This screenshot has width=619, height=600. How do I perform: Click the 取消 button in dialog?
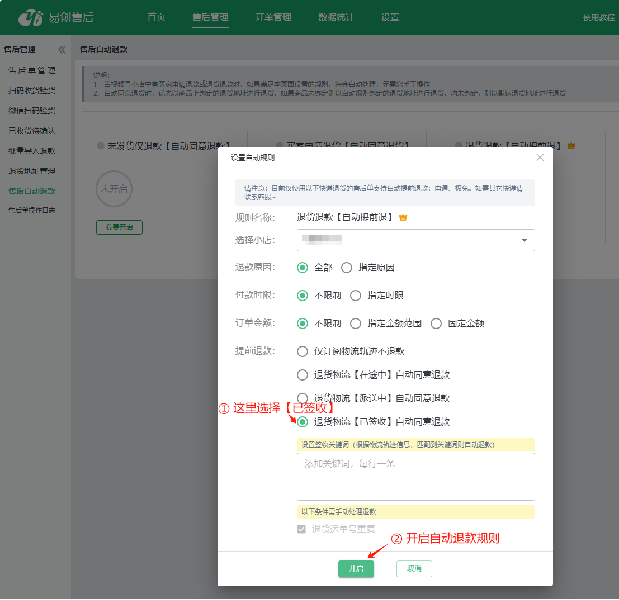pyautogui.click(x=413, y=568)
